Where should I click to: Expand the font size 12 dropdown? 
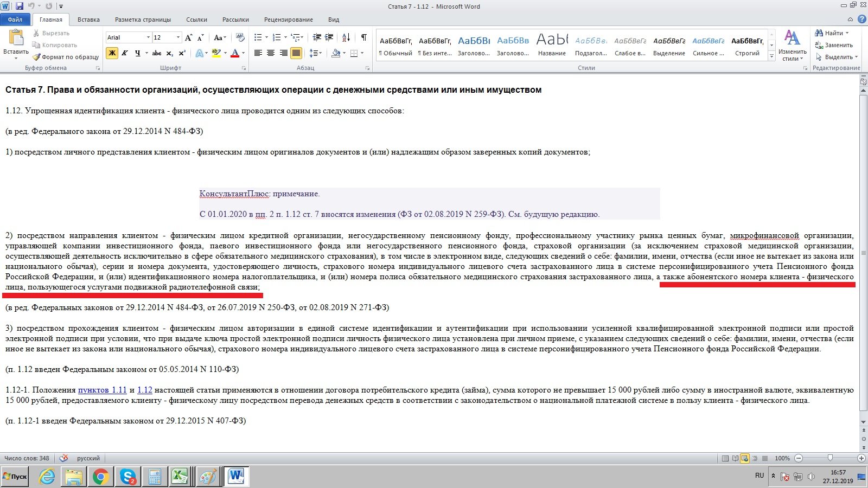[x=178, y=37]
